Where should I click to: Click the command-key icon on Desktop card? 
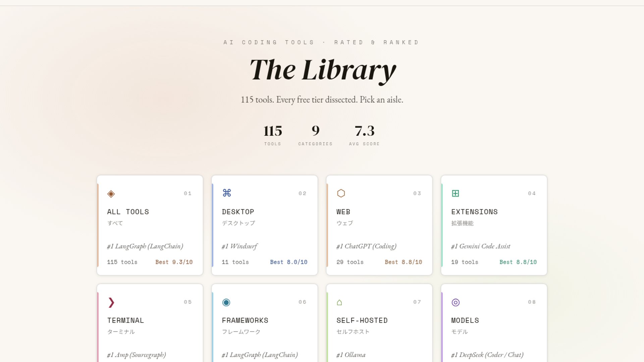(227, 193)
